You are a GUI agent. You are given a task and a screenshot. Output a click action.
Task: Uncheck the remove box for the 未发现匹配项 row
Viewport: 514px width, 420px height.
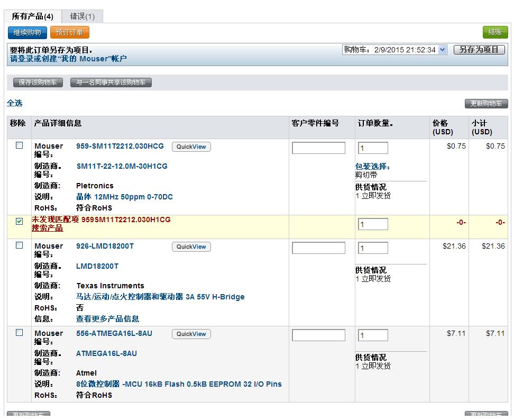pyautogui.click(x=20, y=221)
